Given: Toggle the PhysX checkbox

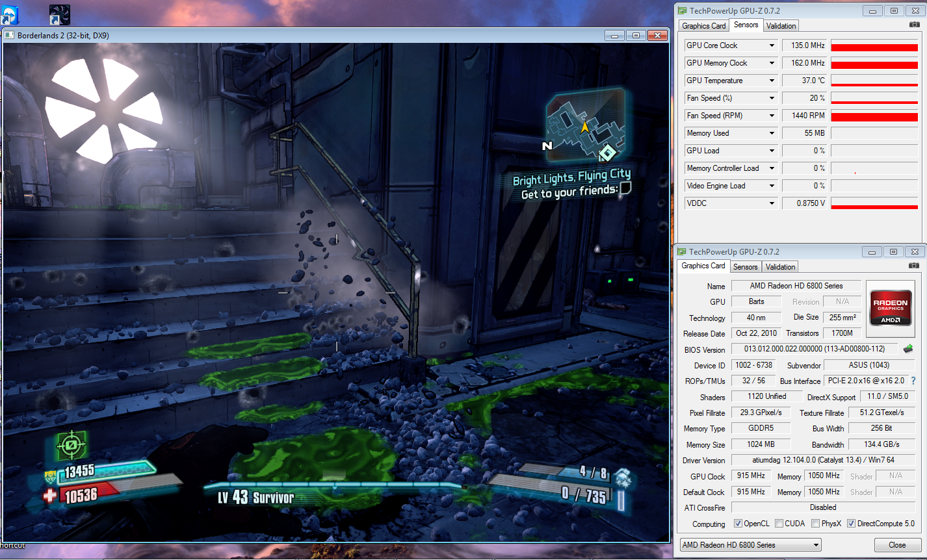Looking at the screenshot, I should coord(815,524).
